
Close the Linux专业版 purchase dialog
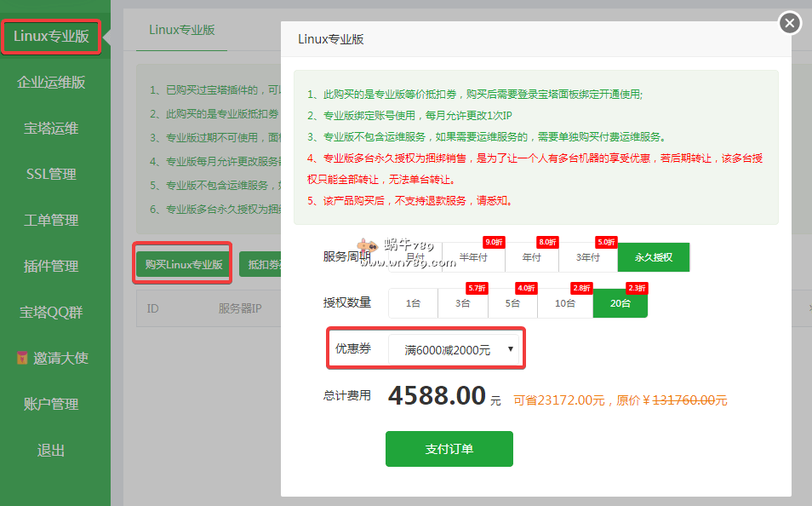pos(789,23)
